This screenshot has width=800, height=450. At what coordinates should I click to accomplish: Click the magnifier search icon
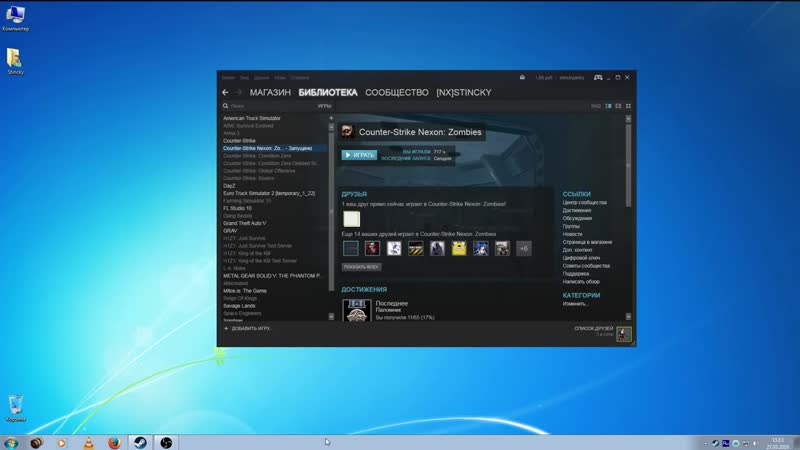tap(225, 106)
